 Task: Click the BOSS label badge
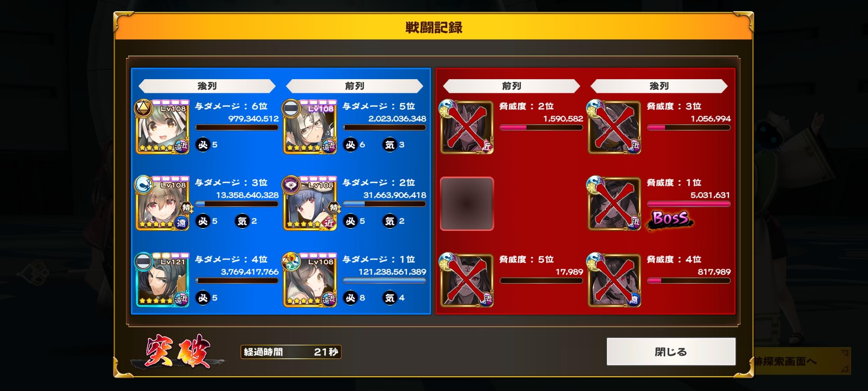pos(670,219)
